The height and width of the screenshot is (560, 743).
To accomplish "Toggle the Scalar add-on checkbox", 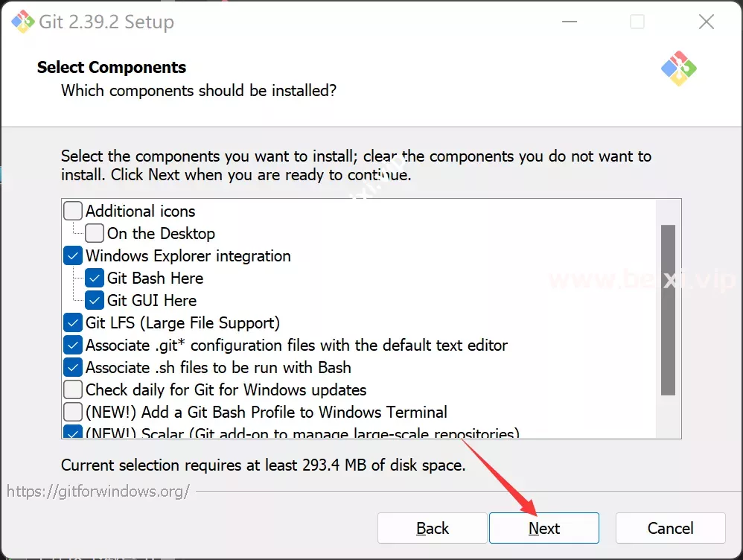I will click(x=73, y=431).
